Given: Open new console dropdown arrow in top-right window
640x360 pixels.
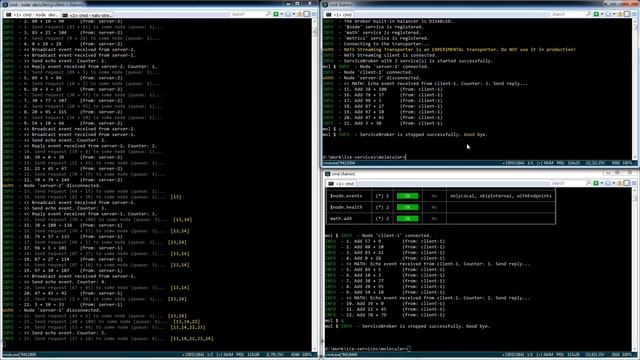Looking at the screenshot, I should (602, 14).
